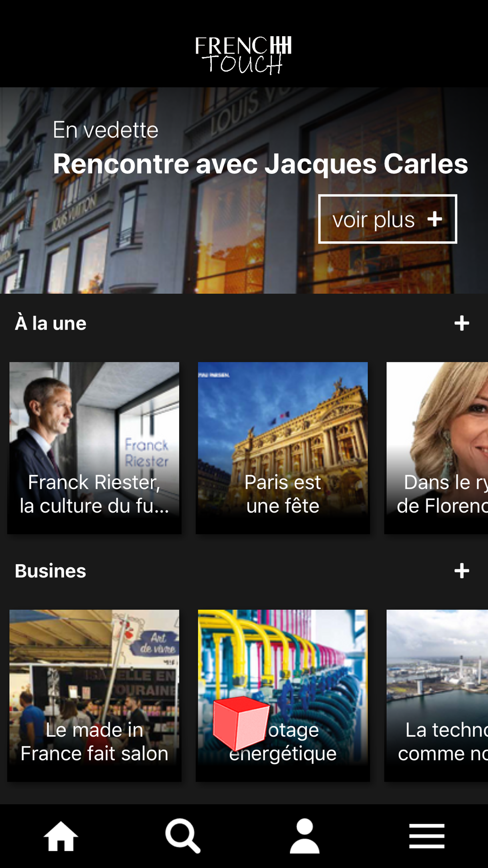Viewport: 488px width, 868px height.
Task: Tap the home icon in bottom bar
Action: (x=61, y=836)
